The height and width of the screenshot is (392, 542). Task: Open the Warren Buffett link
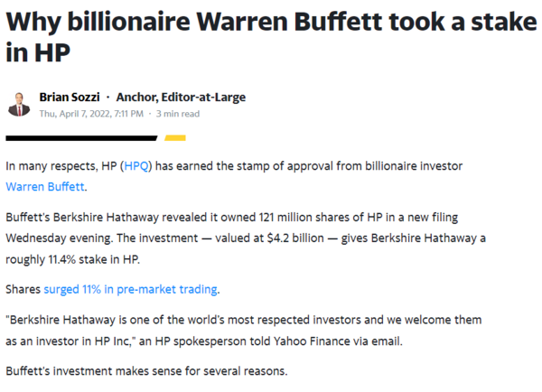[x=45, y=187]
